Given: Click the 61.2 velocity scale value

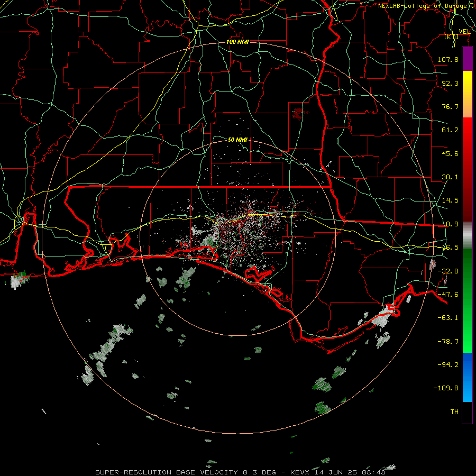Looking at the screenshot, I should (450, 130).
